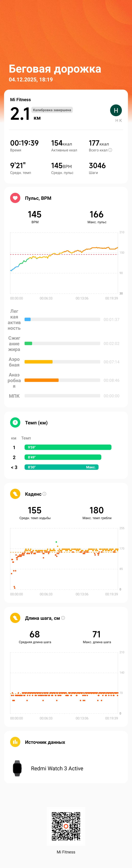Click the fastest pace bar labeled Макс.
The width and height of the screenshot is (132, 868).
pos(61,467)
